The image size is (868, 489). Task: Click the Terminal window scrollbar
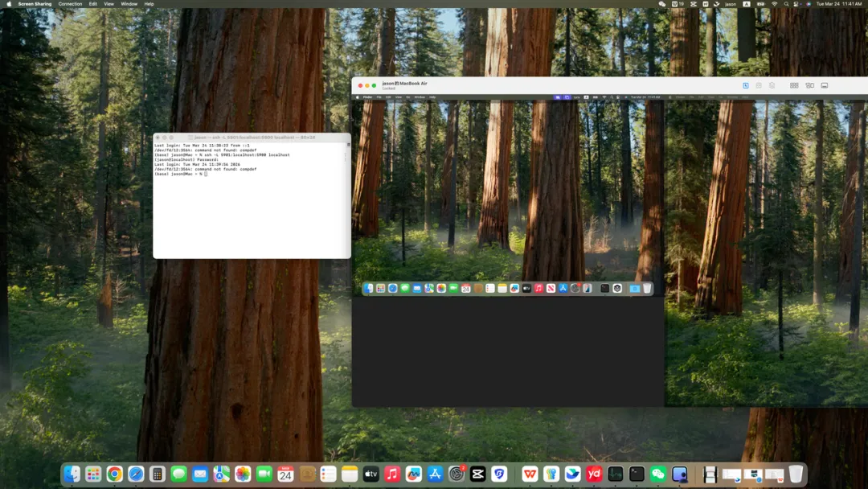click(348, 199)
